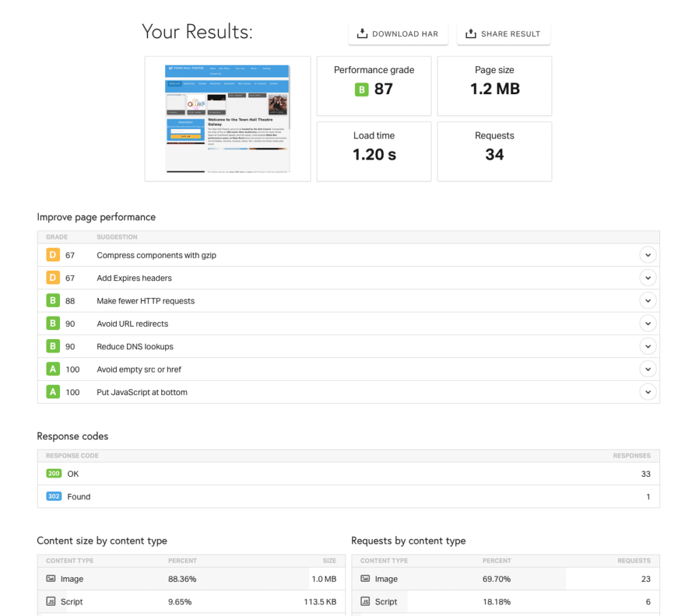Expand the Make fewer HTTP requests row
The height and width of the screenshot is (616, 699).
[648, 301]
